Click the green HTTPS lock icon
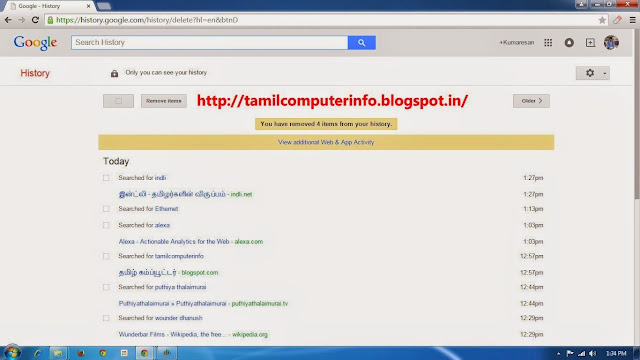This screenshot has height=360, width=640. (x=50, y=20)
